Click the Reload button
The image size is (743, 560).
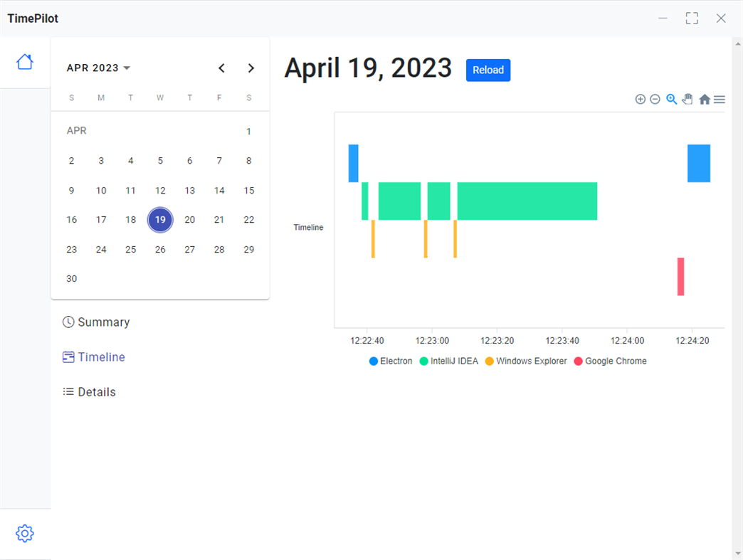tap(488, 70)
